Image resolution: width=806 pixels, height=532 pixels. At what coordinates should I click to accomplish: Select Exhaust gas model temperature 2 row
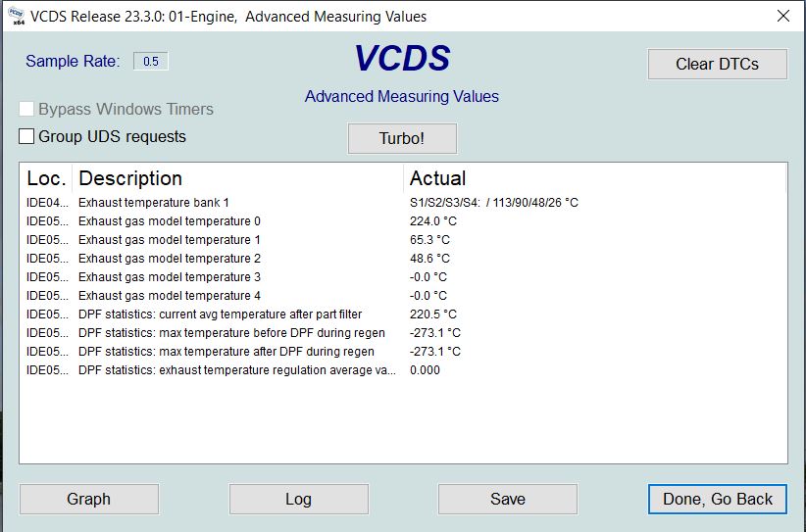click(403, 259)
